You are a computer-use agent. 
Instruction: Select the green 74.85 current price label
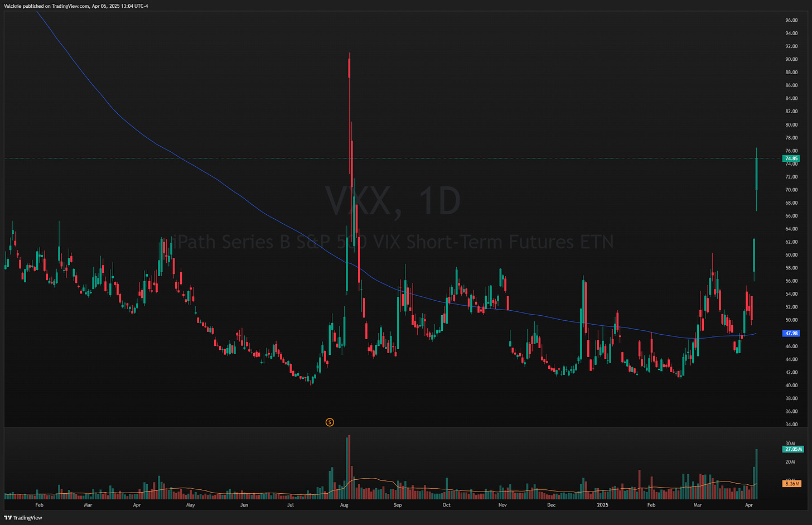click(x=791, y=158)
